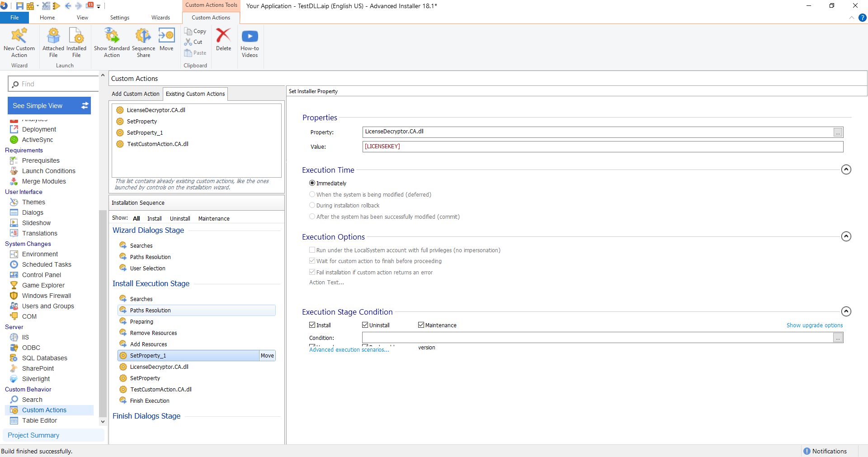
Task: Launch Attached File icon in ribbon
Action: coord(53,36)
